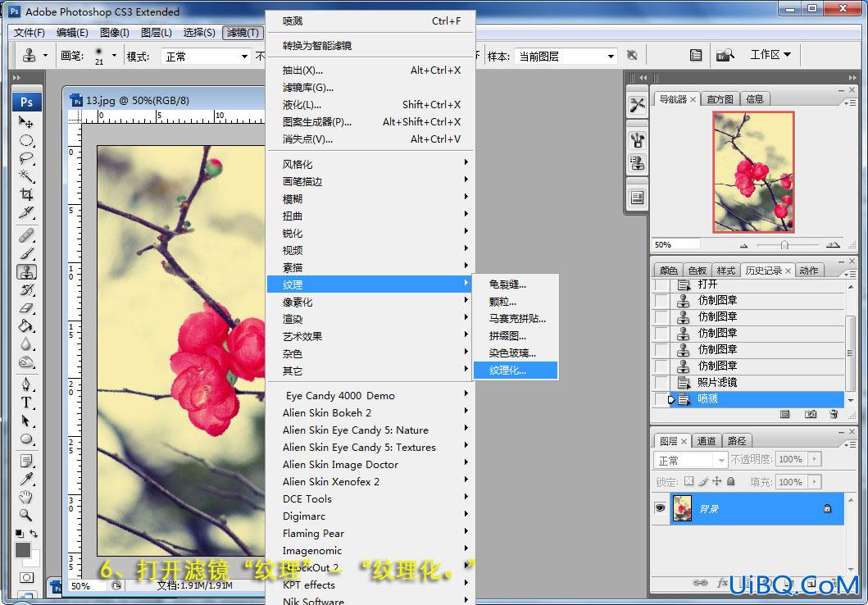Toggle lock position
868x605 pixels.
[717, 481]
